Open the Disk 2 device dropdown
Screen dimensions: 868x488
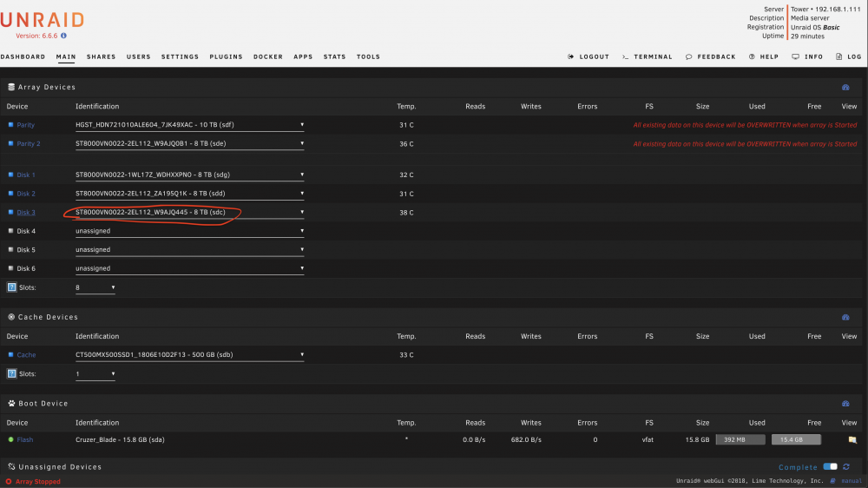[x=189, y=194]
